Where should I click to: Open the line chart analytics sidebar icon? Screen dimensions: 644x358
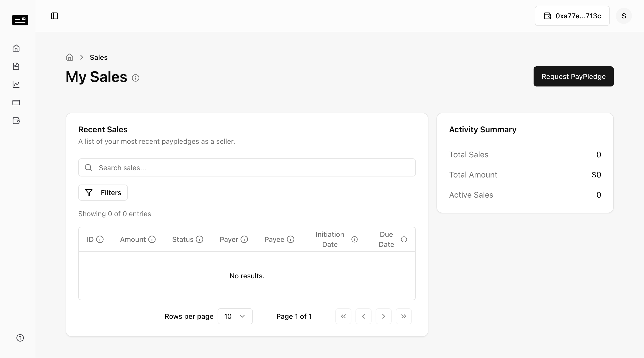[x=16, y=84]
